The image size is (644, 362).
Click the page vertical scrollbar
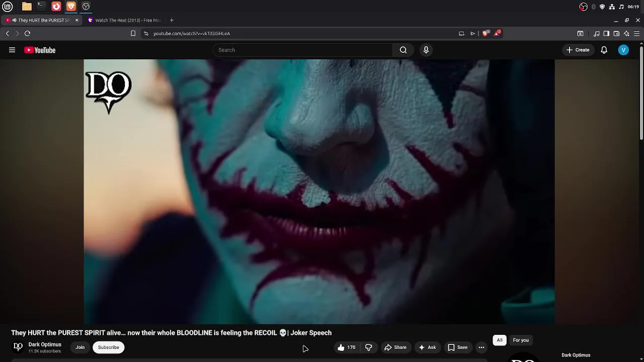pyautogui.click(x=641, y=93)
